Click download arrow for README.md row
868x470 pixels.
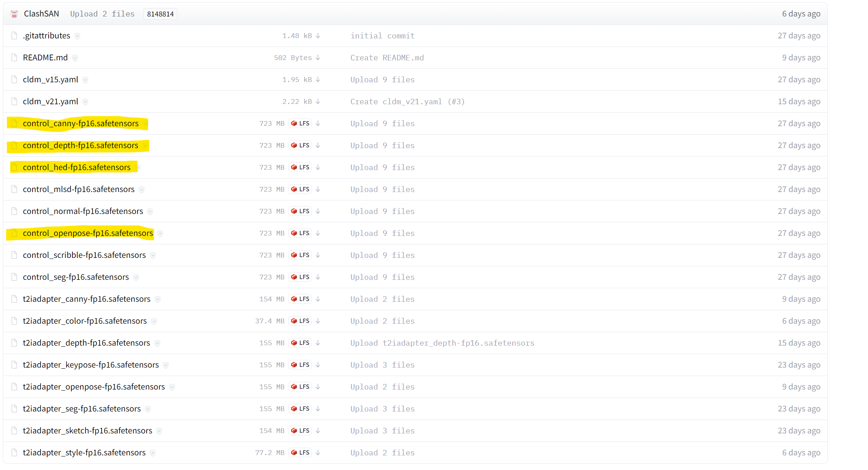[318, 58]
